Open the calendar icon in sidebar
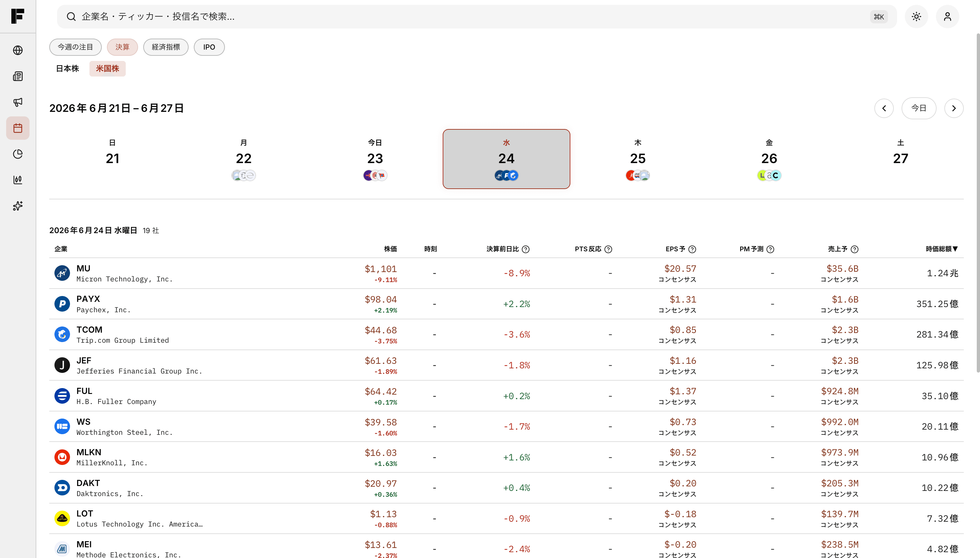 tap(17, 128)
